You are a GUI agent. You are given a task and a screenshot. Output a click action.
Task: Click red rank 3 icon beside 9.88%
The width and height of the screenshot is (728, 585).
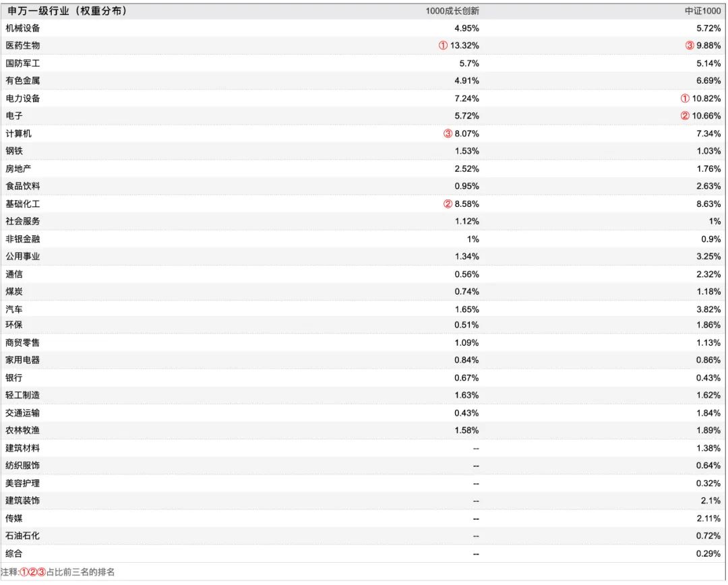(x=690, y=46)
